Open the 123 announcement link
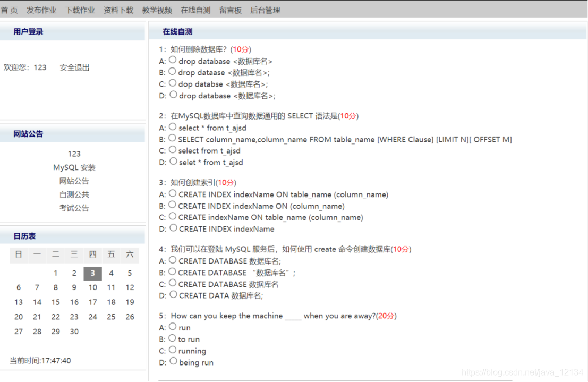Image resolution: width=588 pixels, height=382 pixels. (74, 154)
